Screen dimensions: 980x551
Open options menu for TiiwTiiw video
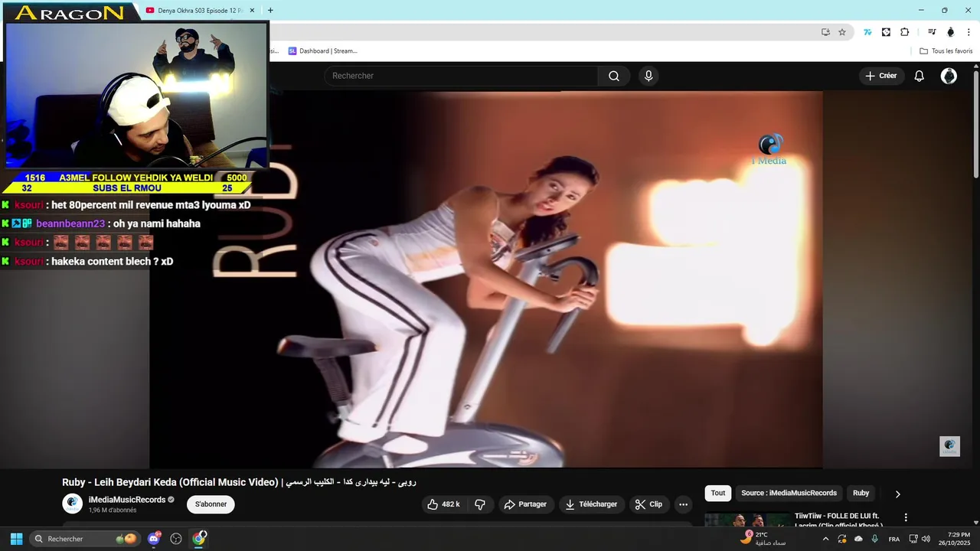tap(906, 517)
